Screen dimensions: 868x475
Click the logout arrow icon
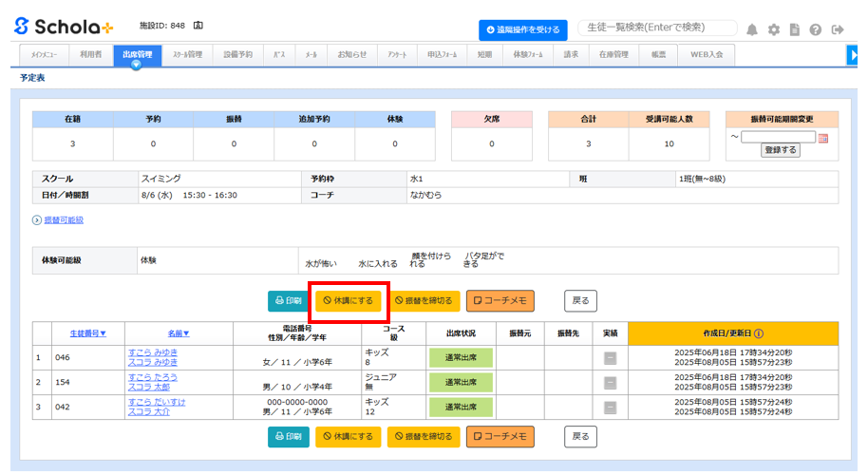coord(838,29)
